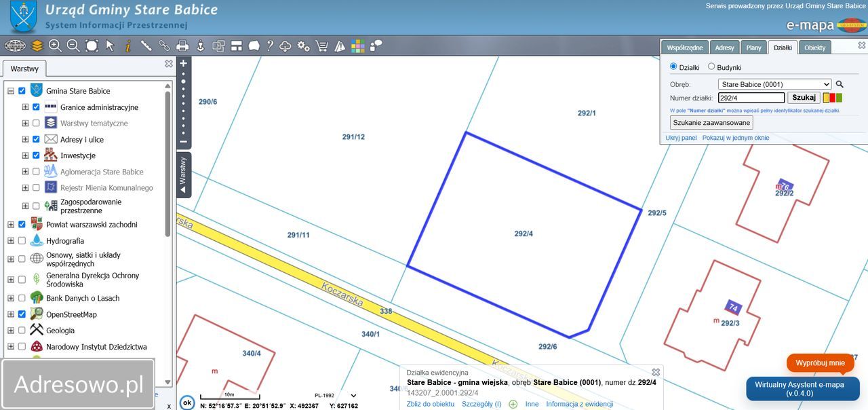Viewport: 868px width, 410px height.
Task: Switch to the Plany tab
Action: pyautogui.click(x=753, y=48)
